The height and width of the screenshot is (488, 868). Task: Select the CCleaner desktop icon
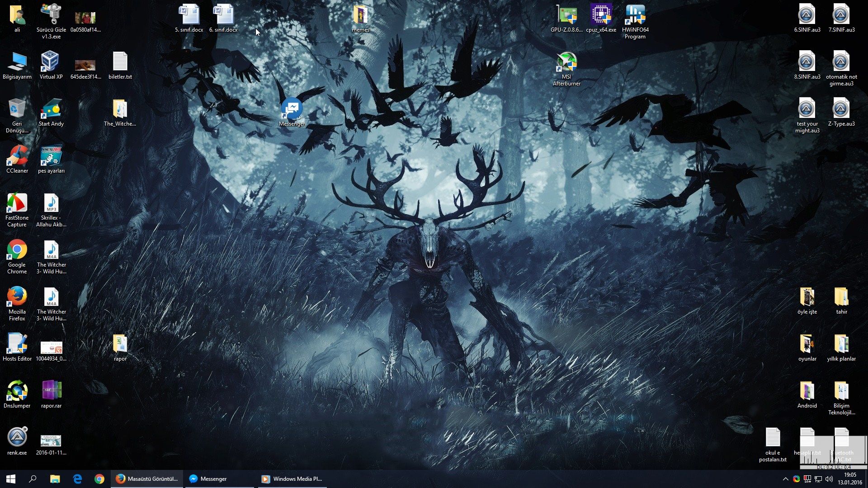(17, 157)
